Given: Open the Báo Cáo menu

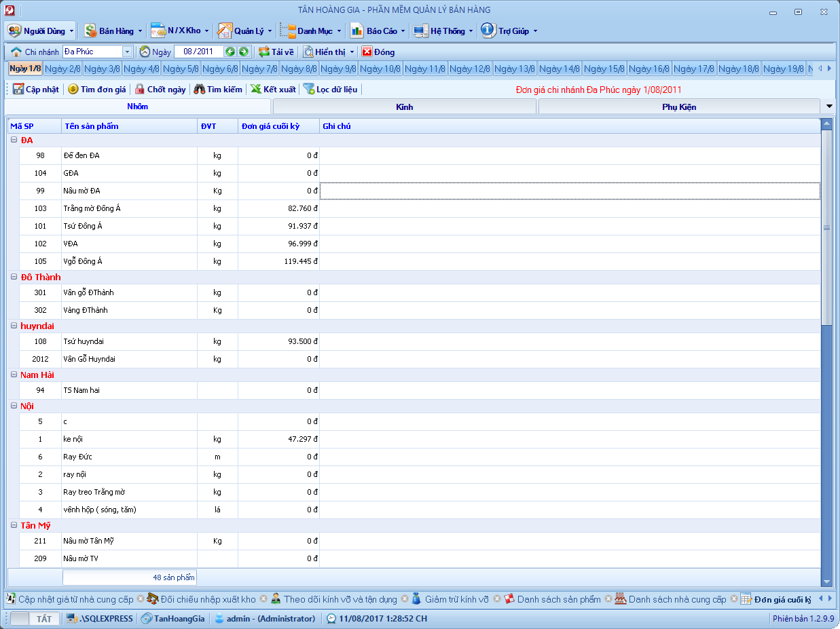Looking at the screenshot, I should (x=378, y=31).
